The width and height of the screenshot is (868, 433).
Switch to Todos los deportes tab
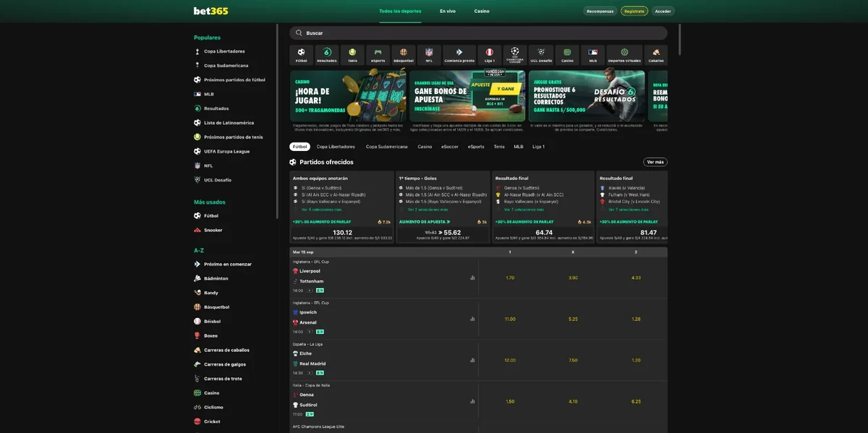(x=400, y=12)
